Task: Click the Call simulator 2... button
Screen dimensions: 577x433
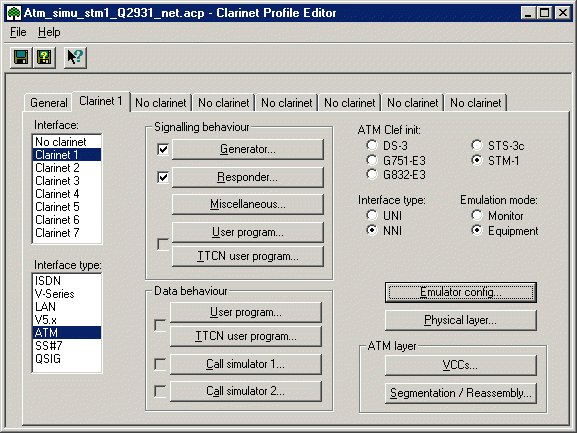Action: [246, 391]
